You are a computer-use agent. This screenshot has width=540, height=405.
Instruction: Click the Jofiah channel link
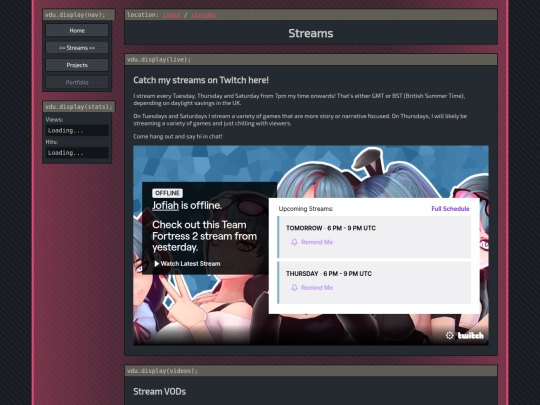pos(165,205)
